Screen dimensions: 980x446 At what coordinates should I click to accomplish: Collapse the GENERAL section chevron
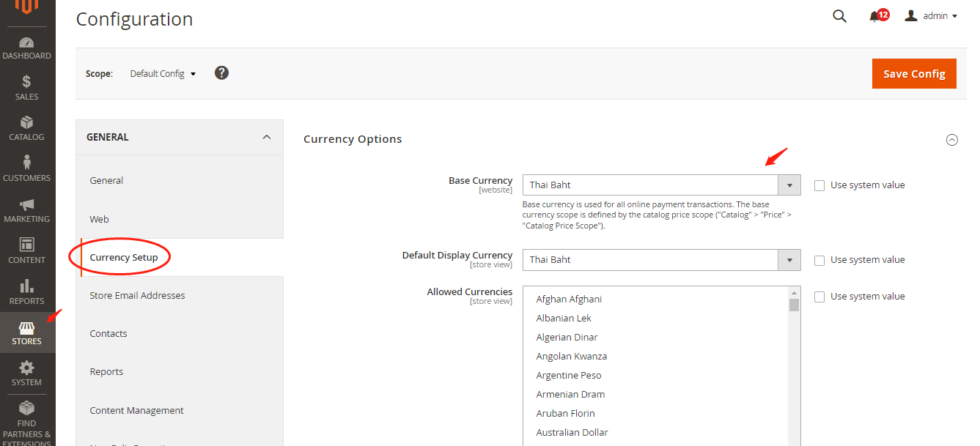point(267,137)
